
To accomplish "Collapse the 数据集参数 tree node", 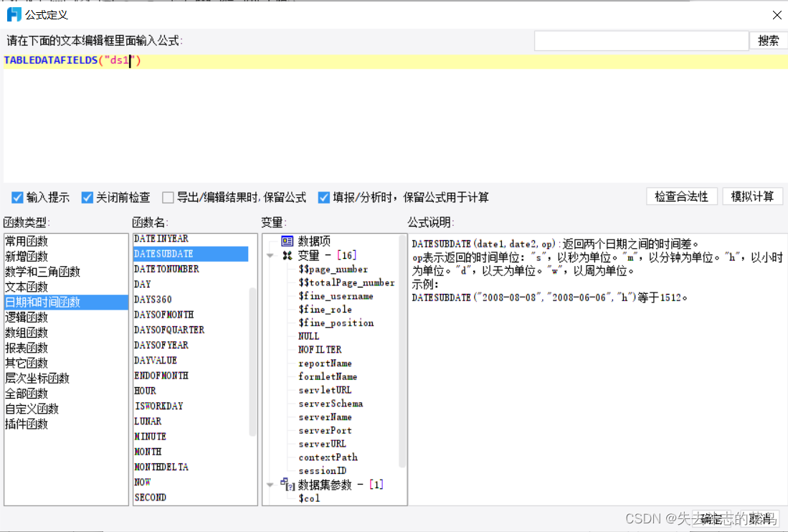I will coord(270,484).
